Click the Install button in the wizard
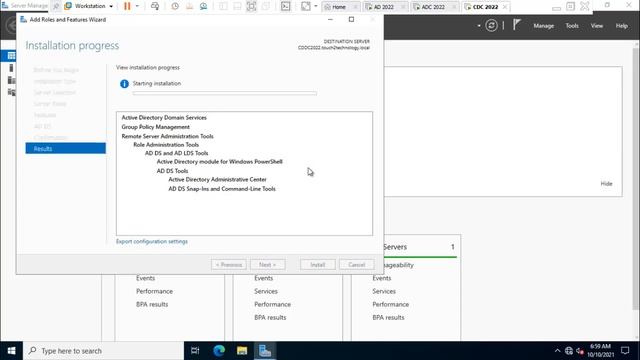 click(x=318, y=264)
